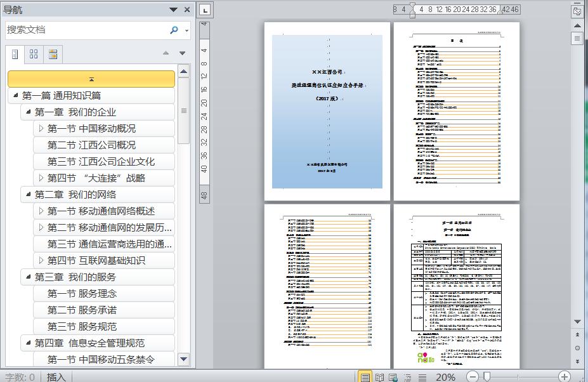The width and height of the screenshot is (588, 382).
Task: Expand the 第一节 中国移动概况 heading
Action: click(41, 128)
